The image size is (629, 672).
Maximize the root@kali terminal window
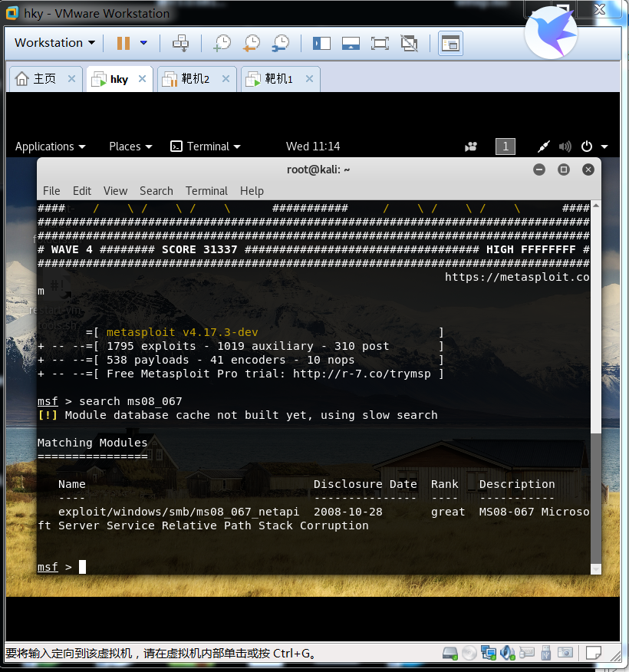tap(564, 170)
